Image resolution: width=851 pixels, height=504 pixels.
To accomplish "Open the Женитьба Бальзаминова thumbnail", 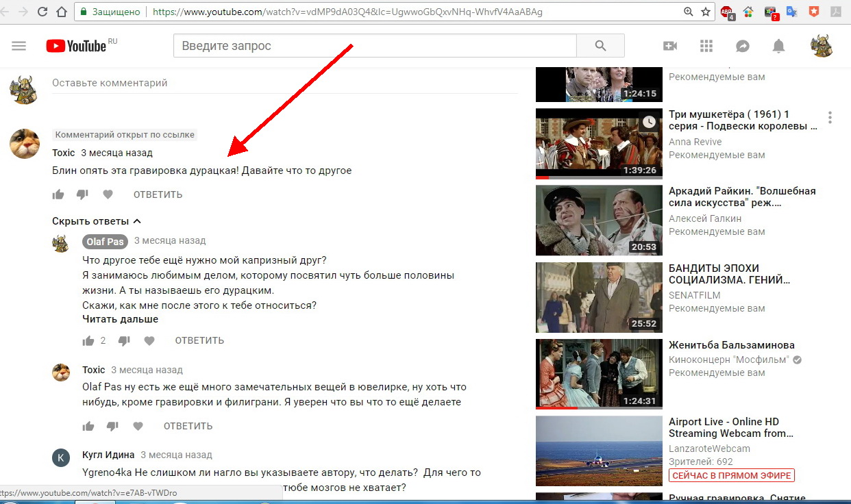I will click(x=599, y=373).
